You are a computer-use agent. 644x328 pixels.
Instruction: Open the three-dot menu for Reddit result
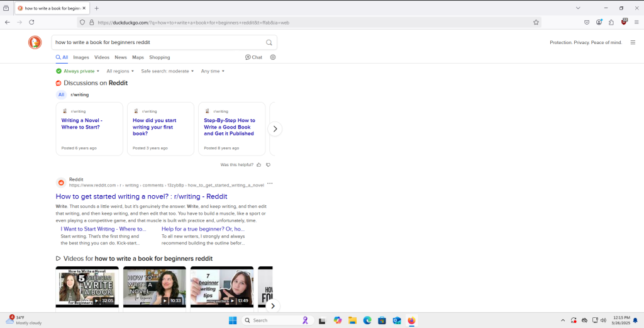point(270,183)
